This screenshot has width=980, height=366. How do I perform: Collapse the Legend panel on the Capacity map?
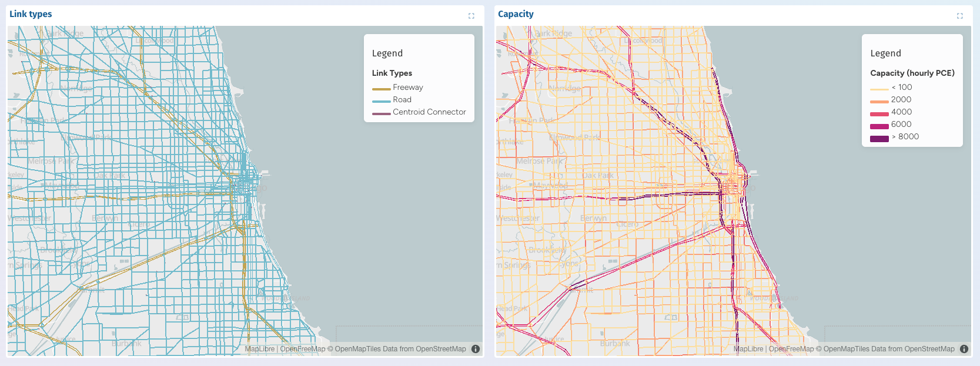(x=885, y=53)
